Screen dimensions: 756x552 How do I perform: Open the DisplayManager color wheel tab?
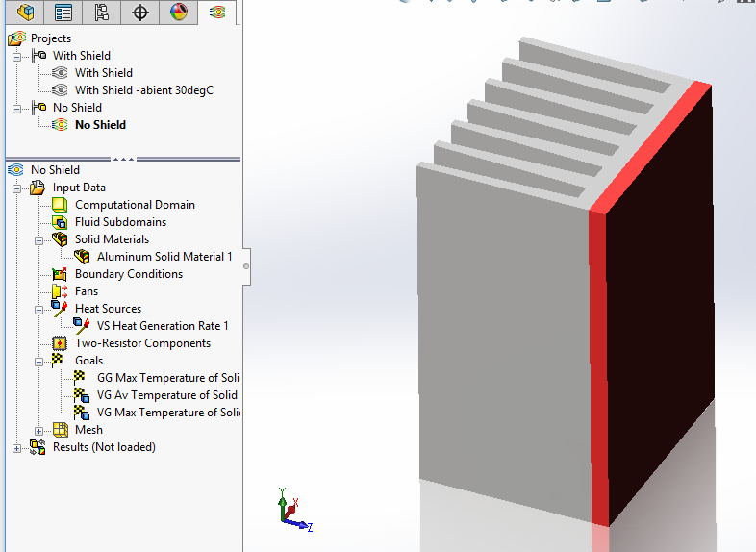[179, 13]
